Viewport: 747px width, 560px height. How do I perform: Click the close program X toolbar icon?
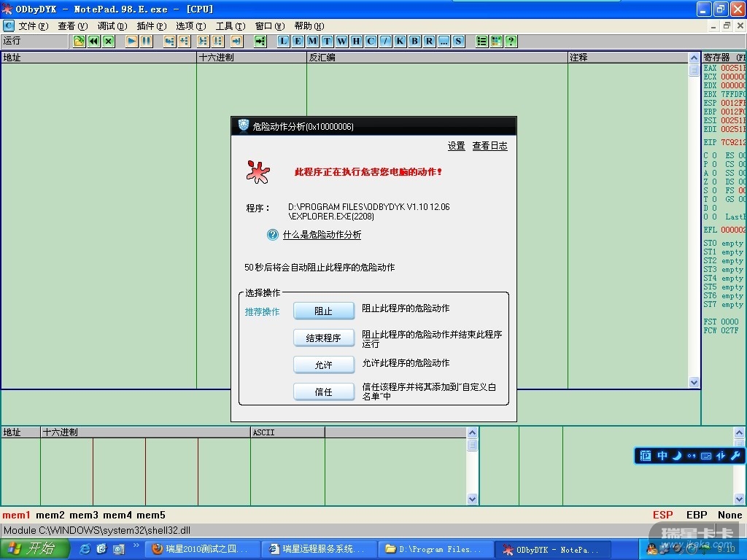109,42
